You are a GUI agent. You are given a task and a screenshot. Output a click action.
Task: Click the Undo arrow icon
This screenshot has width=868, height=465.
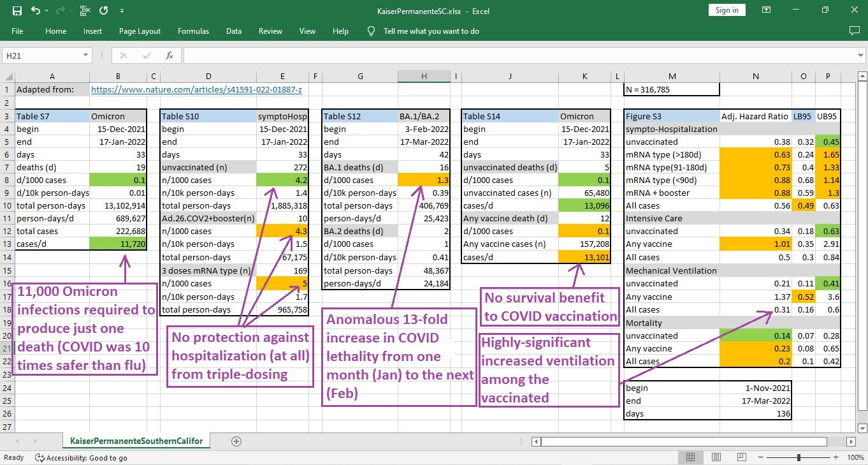click(x=36, y=10)
